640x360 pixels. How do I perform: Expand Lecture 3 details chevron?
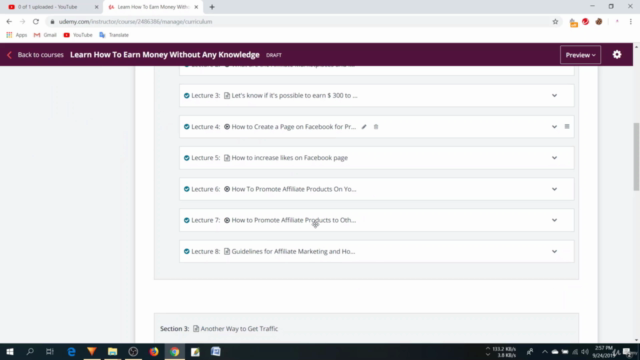pos(554,96)
